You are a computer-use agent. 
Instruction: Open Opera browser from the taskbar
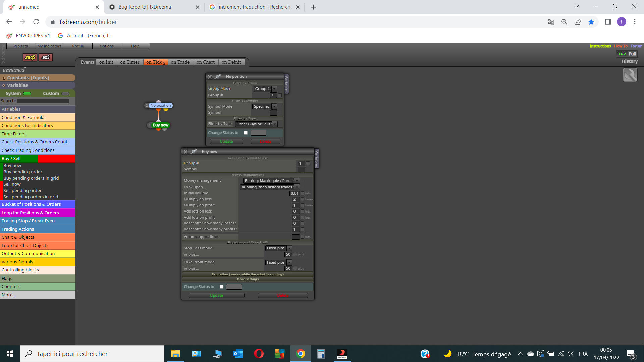click(x=259, y=354)
